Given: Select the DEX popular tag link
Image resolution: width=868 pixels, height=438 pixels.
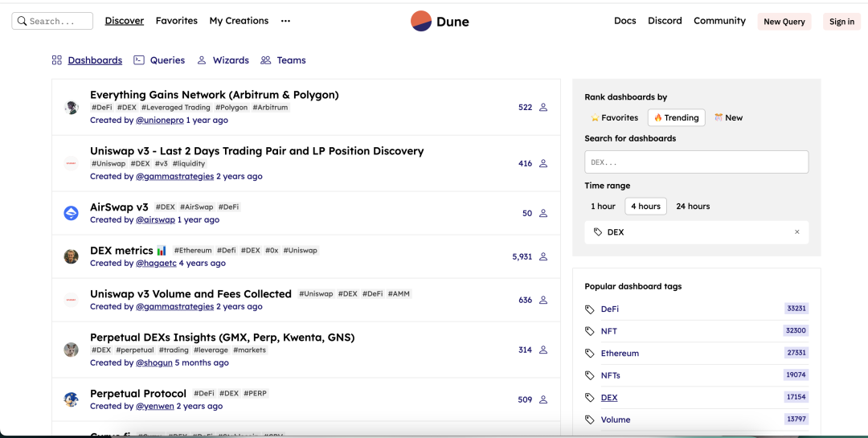Looking at the screenshot, I should point(609,398).
